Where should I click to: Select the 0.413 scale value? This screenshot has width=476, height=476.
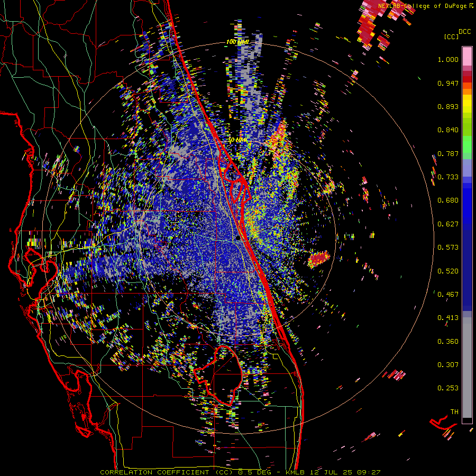coord(448,318)
